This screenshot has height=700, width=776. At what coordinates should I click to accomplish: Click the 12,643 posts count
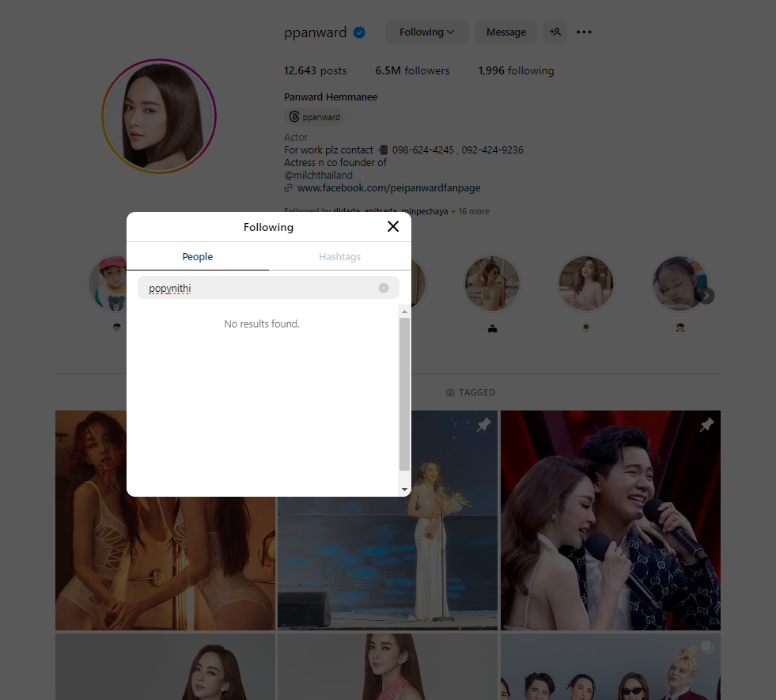pyautogui.click(x=316, y=70)
